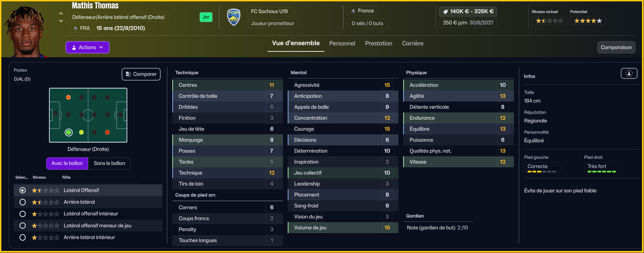Click the green Jnr badge
This screenshot has width=644, height=253.
(x=206, y=17)
